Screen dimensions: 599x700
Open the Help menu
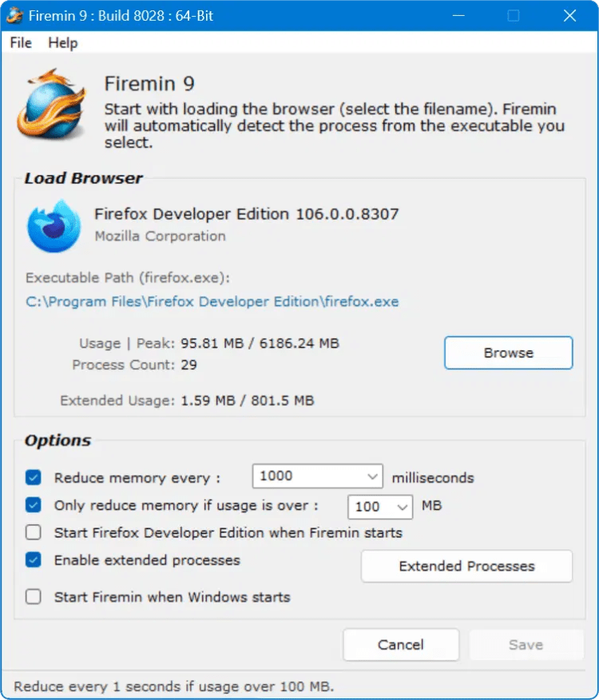click(63, 43)
